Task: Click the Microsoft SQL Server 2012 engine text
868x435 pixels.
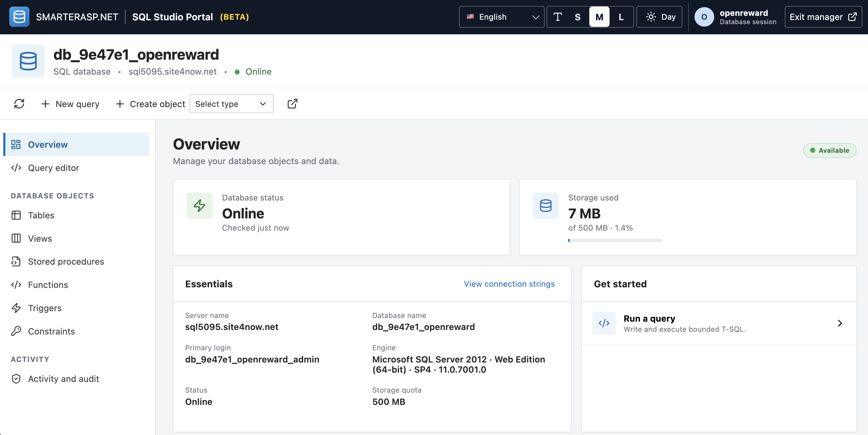Action: click(x=458, y=365)
